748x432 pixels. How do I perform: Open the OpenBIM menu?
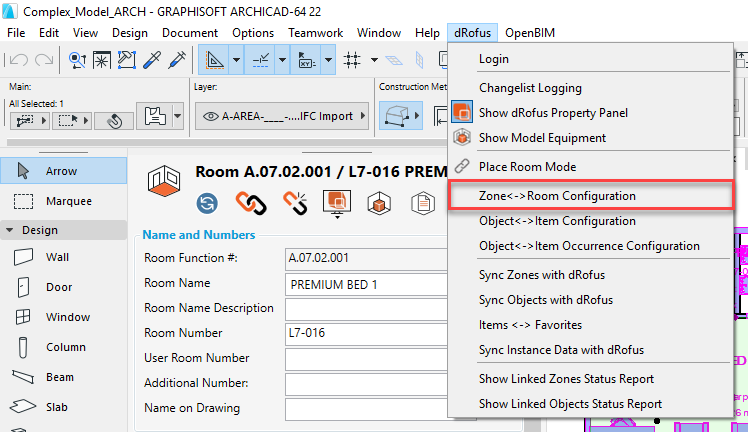[x=529, y=32]
